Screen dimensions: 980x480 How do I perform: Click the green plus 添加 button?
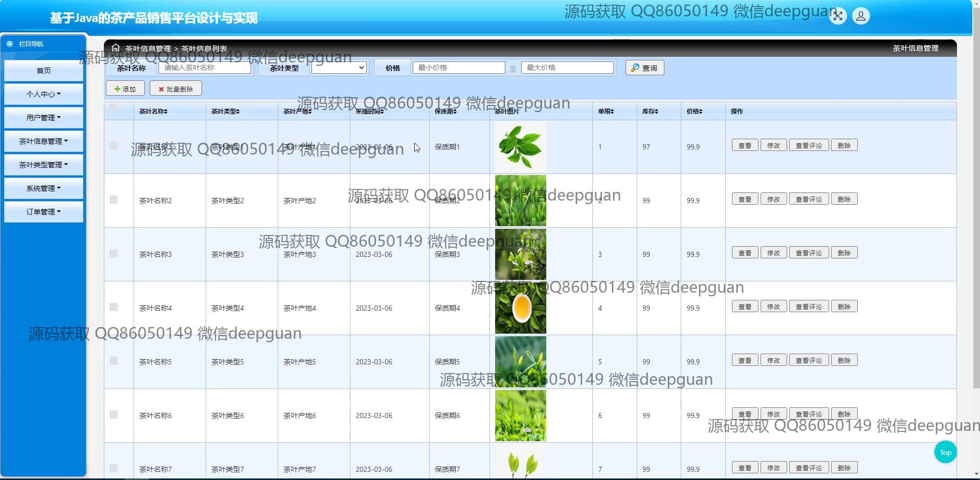125,89
